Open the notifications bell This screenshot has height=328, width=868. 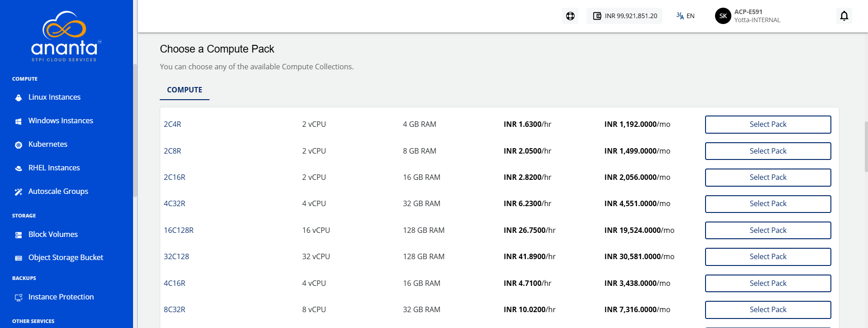pyautogui.click(x=844, y=16)
